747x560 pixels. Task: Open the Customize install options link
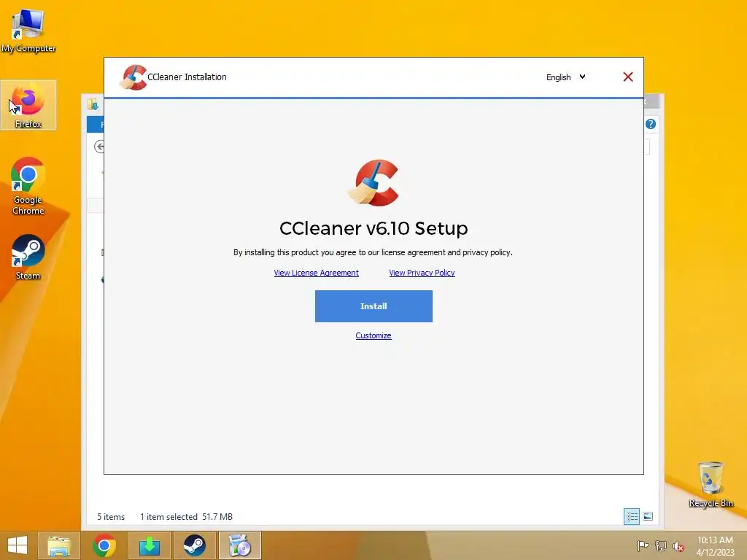point(373,335)
